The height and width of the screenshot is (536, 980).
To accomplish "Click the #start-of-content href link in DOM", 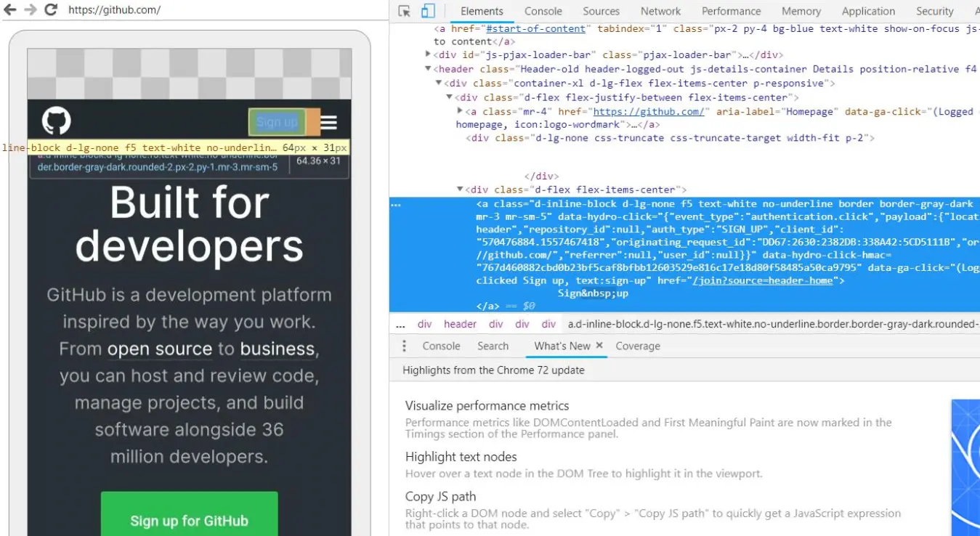I will (x=536, y=28).
